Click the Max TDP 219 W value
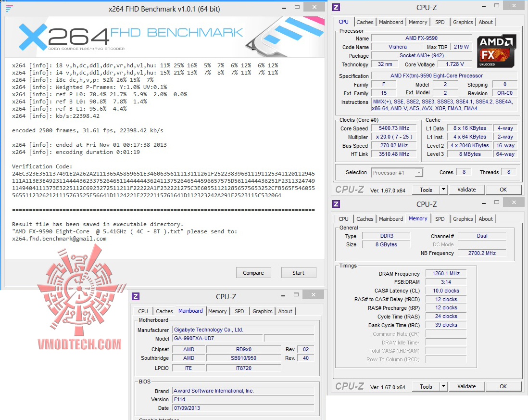This screenshot has height=420, width=528. pyautogui.click(x=461, y=47)
